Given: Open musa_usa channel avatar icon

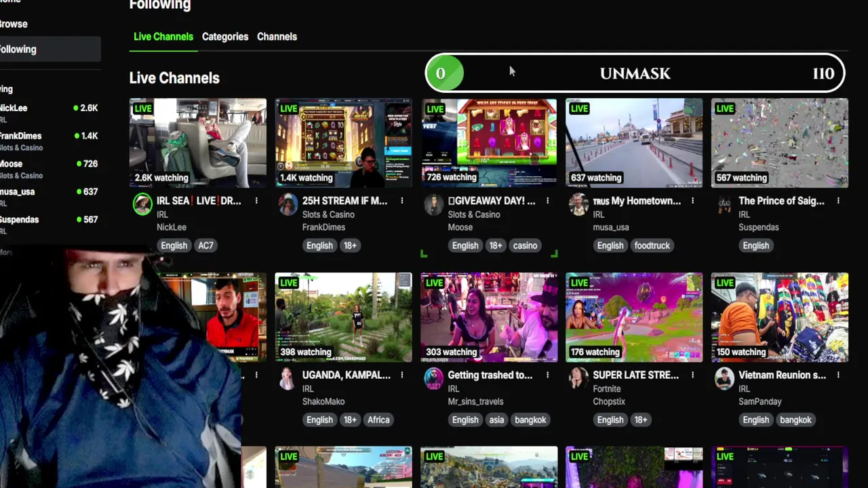Looking at the screenshot, I should pos(578,204).
